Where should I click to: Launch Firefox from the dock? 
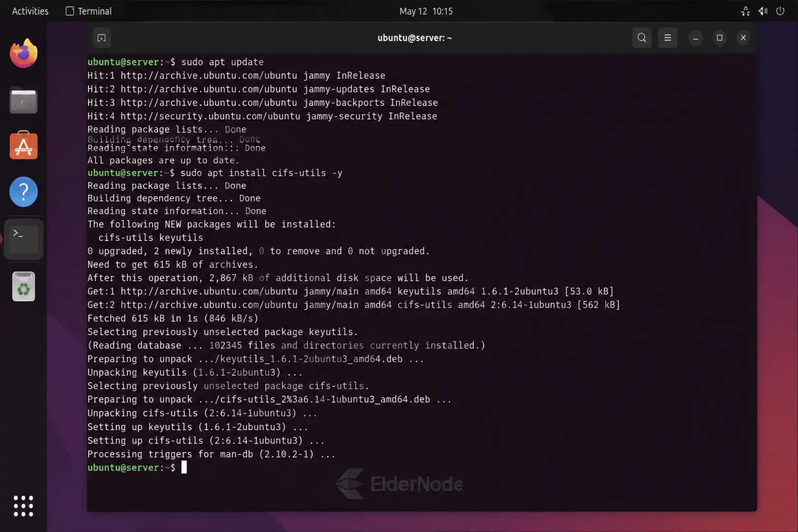[23, 54]
